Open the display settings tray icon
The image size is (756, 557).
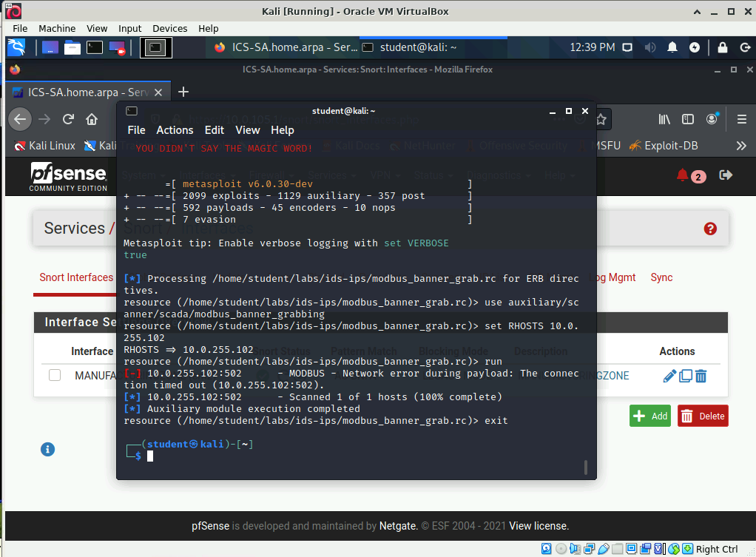(x=627, y=47)
